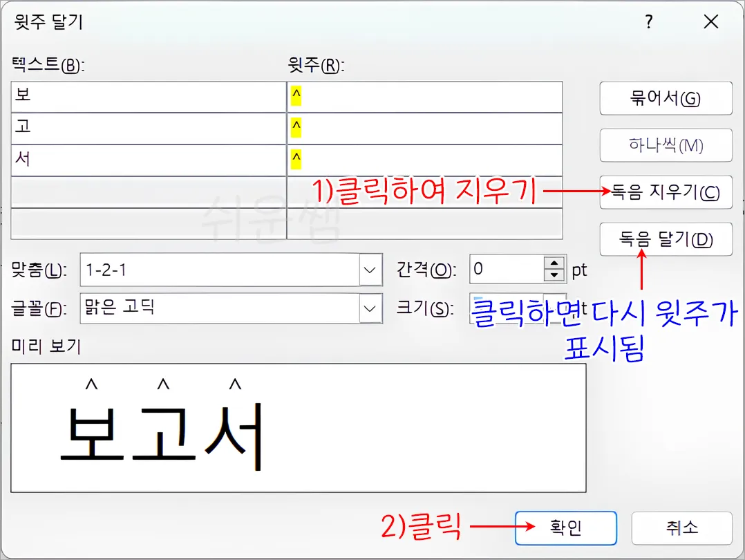The width and height of the screenshot is (745, 560).
Task: Click the 윗주 field next to 보
Action: coord(415,97)
